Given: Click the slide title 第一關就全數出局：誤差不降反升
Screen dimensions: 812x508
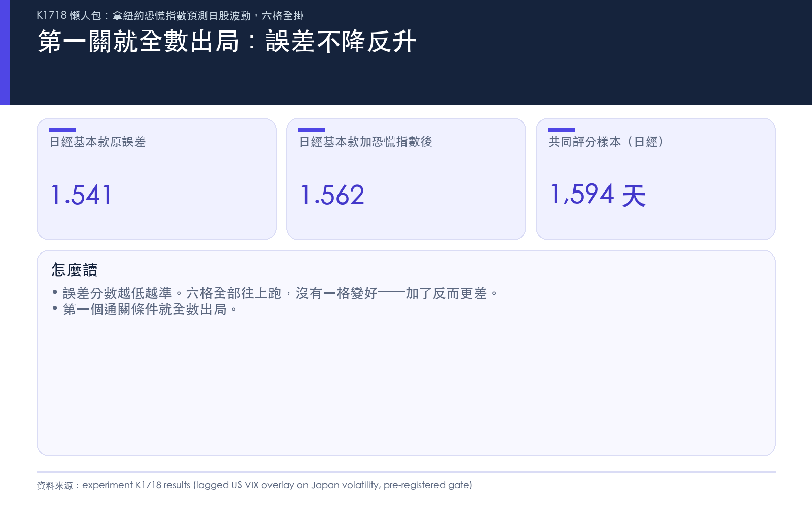Looking at the screenshot, I should [227, 42].
